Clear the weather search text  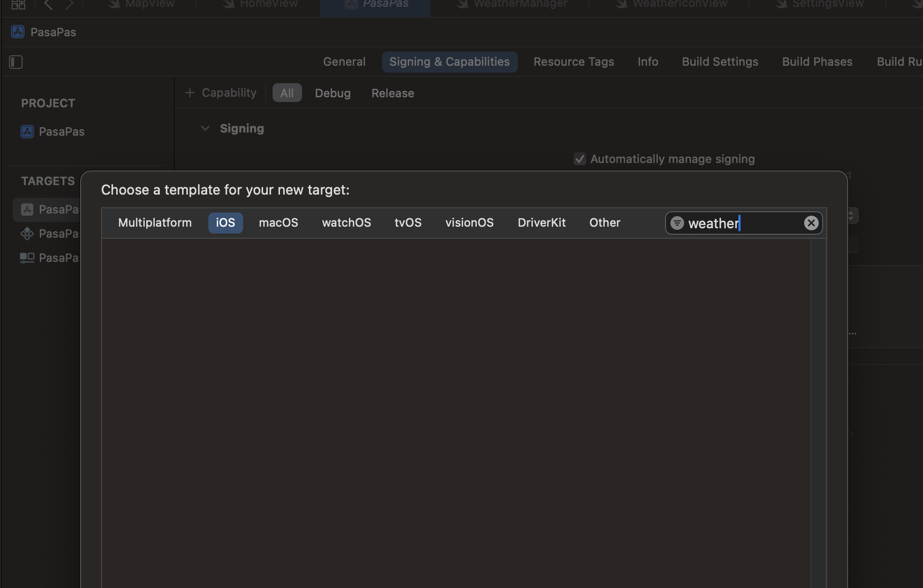(811, 223)
